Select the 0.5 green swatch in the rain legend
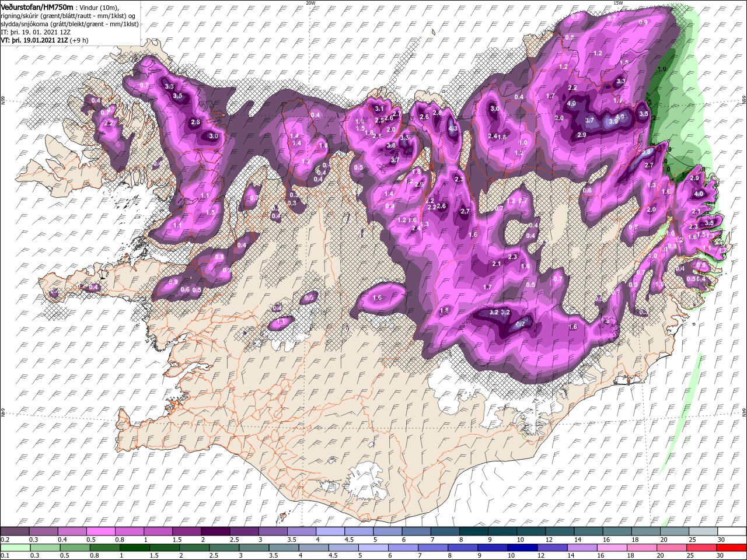This screenshot has height=560, width=747. (76, 548)
